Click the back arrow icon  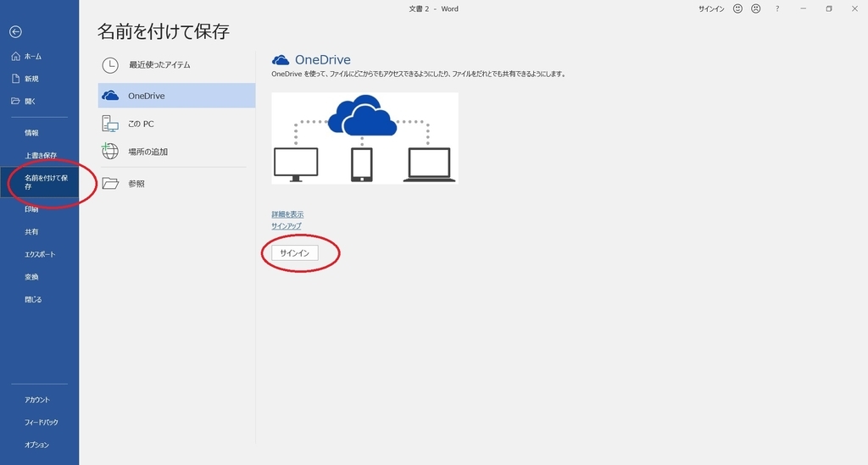[15, 32]
